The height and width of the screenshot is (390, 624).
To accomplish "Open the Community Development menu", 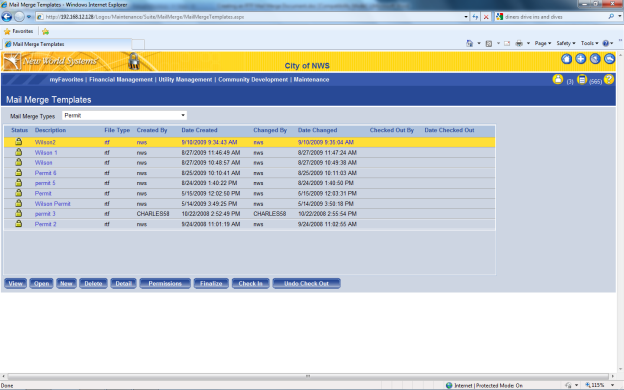I will point(253,80).
